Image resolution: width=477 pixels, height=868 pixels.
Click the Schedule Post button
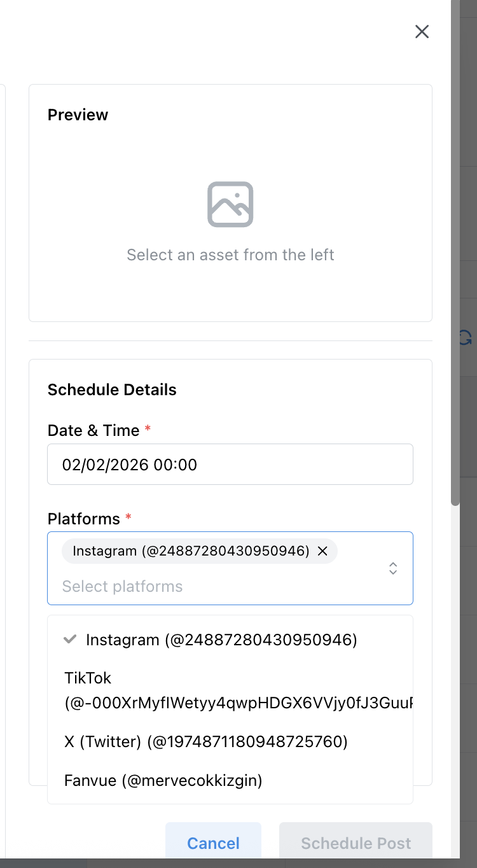pyautogui.click(x=356, y=843)
